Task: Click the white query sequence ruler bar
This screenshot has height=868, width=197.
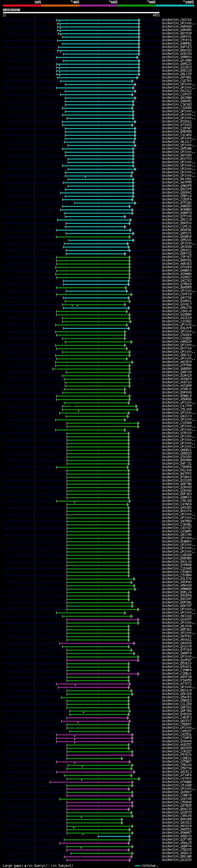Action: coord(81,13)
